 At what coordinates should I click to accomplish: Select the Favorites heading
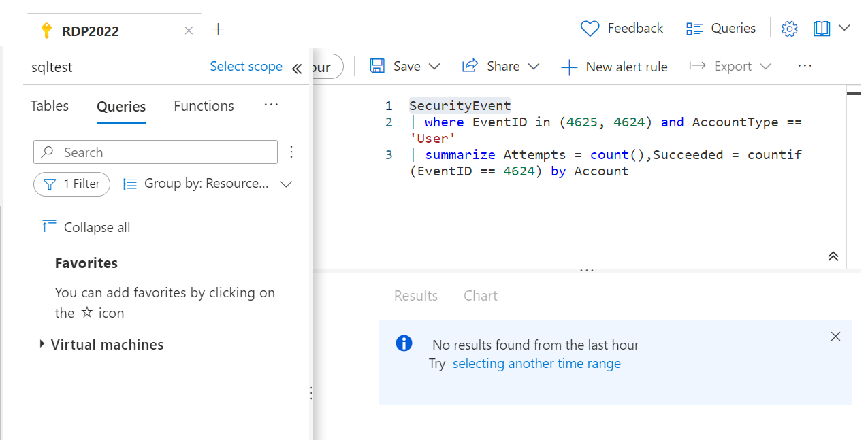pyautogui.click(x=86, y=263)
